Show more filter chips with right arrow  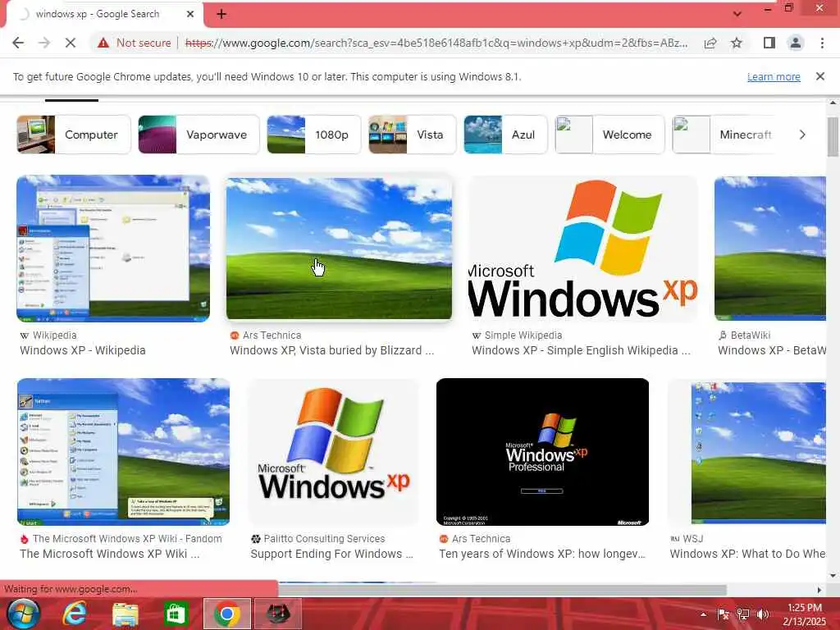802,135
